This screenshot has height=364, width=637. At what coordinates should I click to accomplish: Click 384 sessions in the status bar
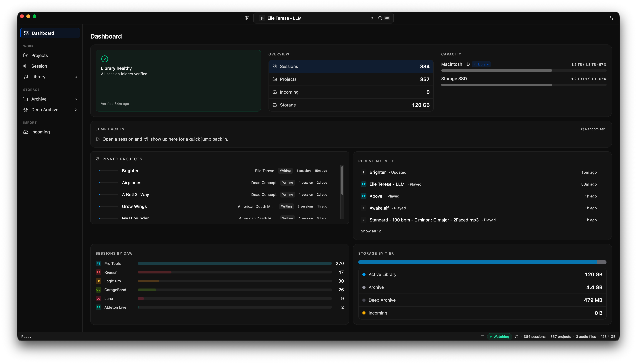point(534,337)
